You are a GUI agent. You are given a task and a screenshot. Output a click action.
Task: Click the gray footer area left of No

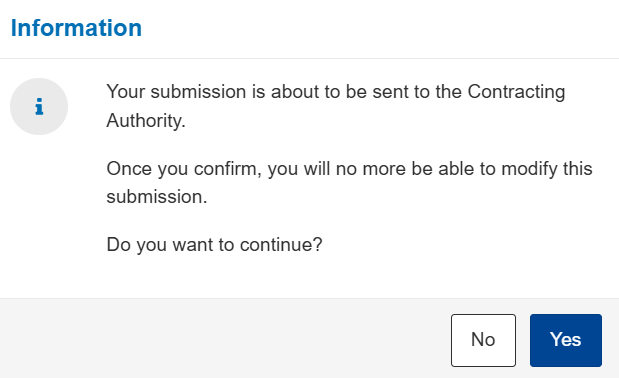click(x=225, y=339)
